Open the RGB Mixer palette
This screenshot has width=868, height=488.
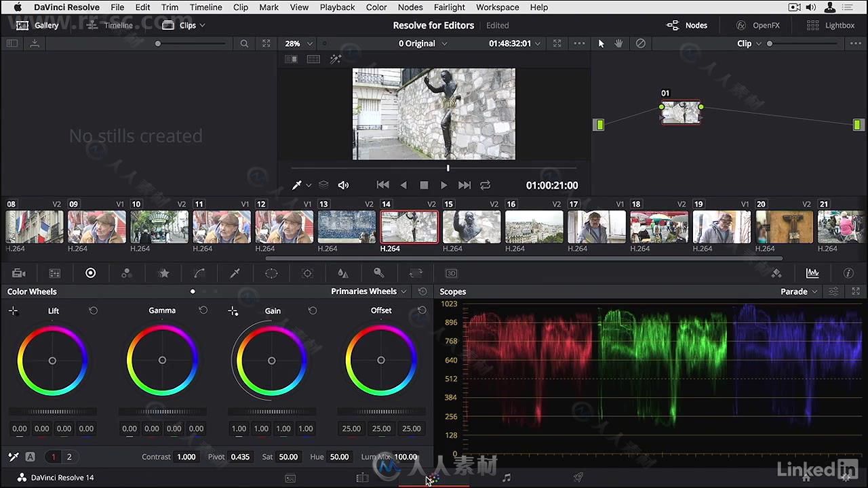coord(126,273)
